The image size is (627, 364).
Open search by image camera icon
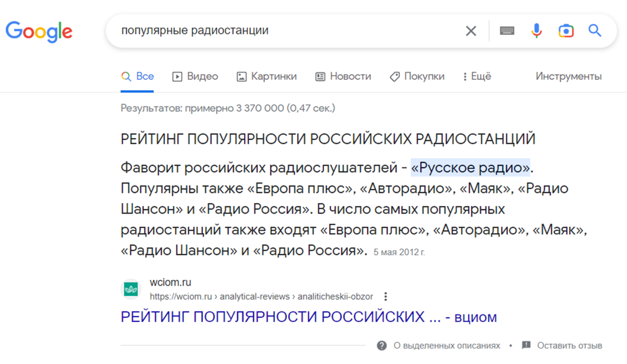566,31
